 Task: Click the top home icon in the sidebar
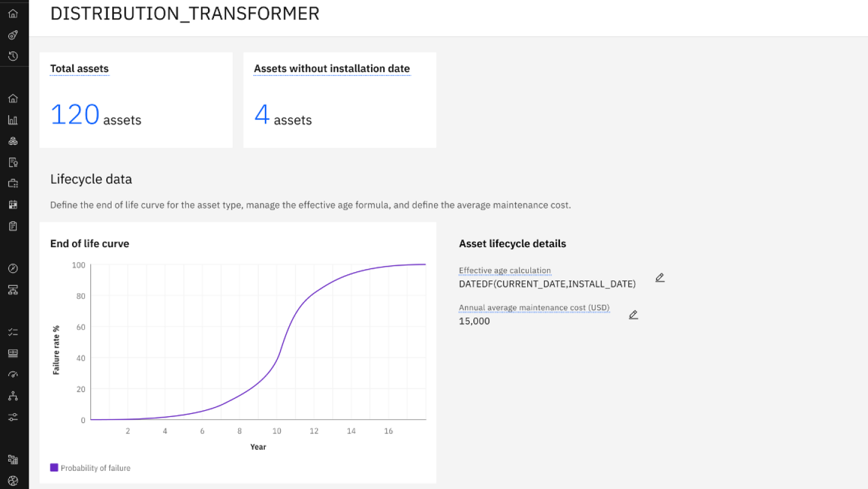click(13, 13)
